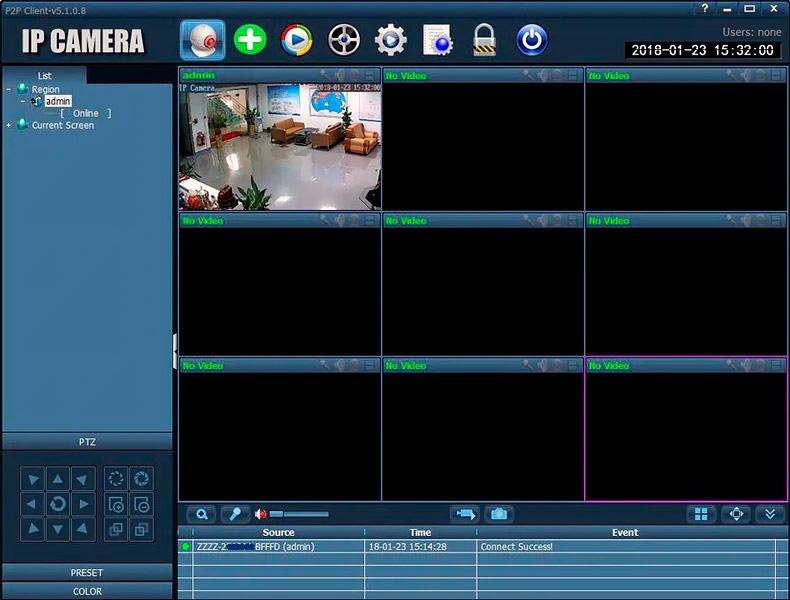Move camera diagonally with PTZ bottom-left arrow
The image size is (790, 600).
32,529
